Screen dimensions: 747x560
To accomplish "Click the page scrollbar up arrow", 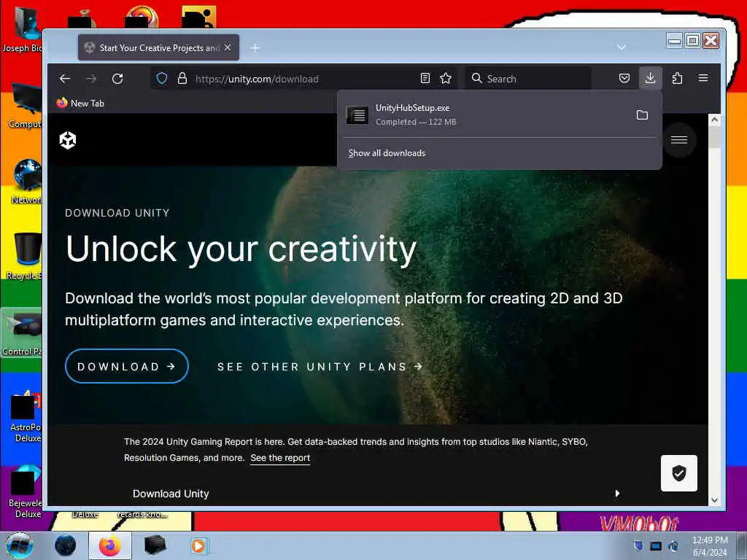I will coord(714,120).
